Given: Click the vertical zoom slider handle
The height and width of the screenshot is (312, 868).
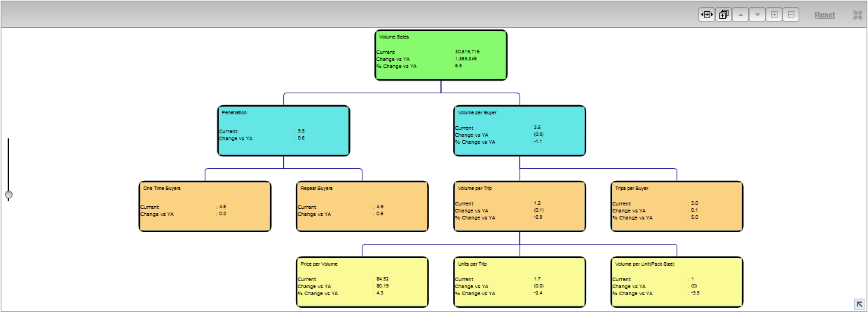Looking at the screenshot, I should pos(8,194).
